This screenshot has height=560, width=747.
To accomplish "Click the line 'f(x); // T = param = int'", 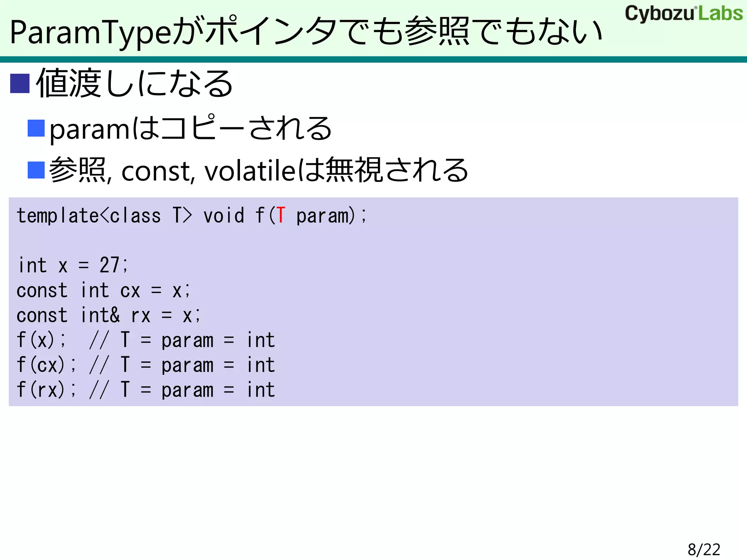I will point(146,340).
